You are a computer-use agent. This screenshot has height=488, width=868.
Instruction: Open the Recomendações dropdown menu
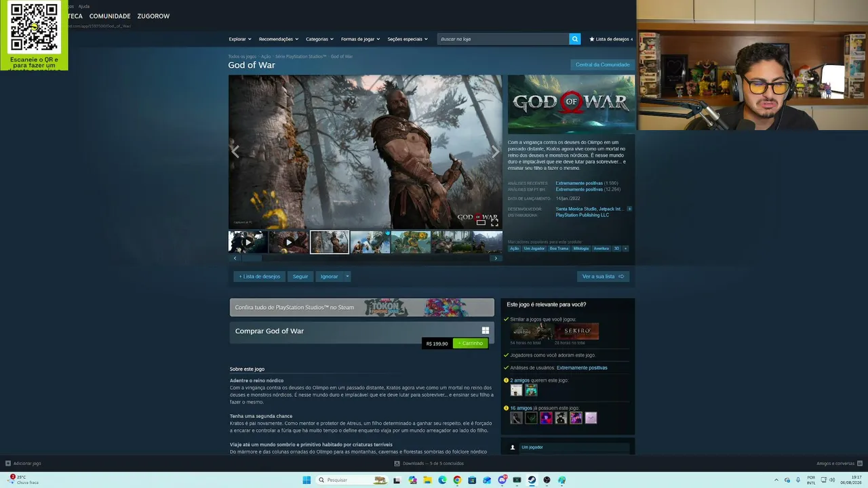[279, 39]
